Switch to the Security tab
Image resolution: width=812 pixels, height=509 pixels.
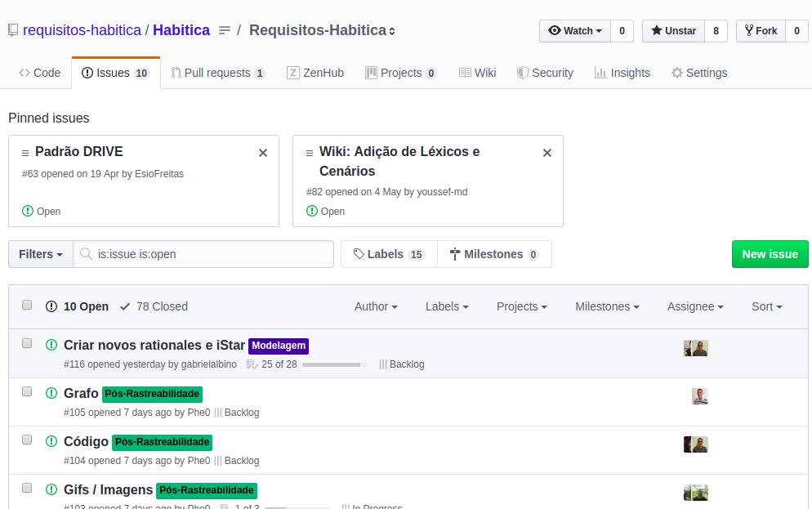[546, 73]
